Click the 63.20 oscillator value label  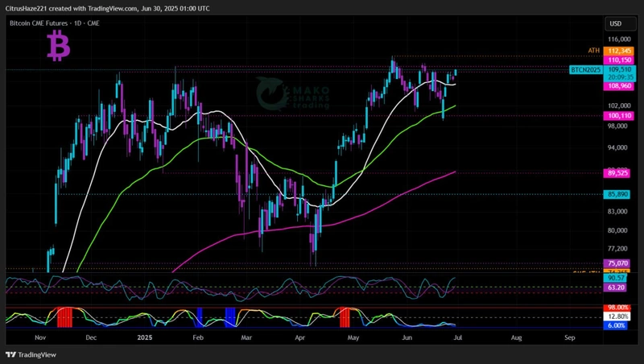point(618,287)
